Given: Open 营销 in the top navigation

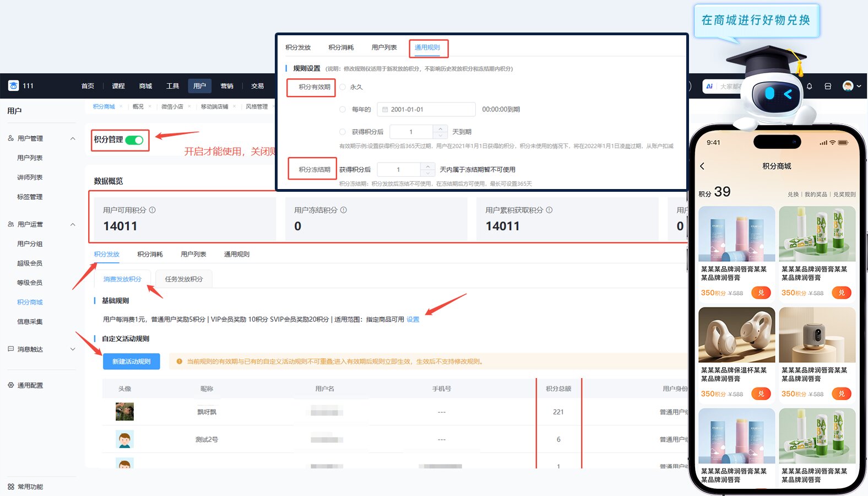Looking at the screenshot, I should click(227, 86).
